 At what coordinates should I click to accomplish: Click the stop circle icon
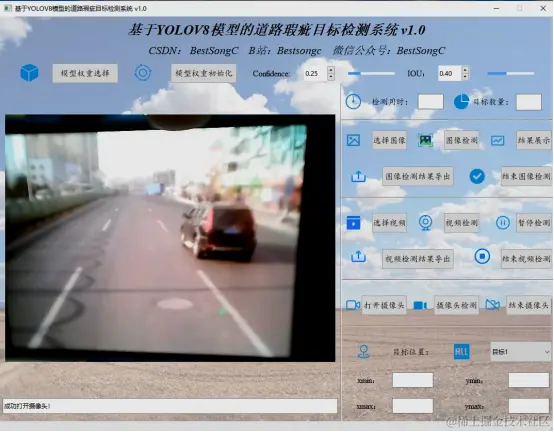[x=482, y=256]
